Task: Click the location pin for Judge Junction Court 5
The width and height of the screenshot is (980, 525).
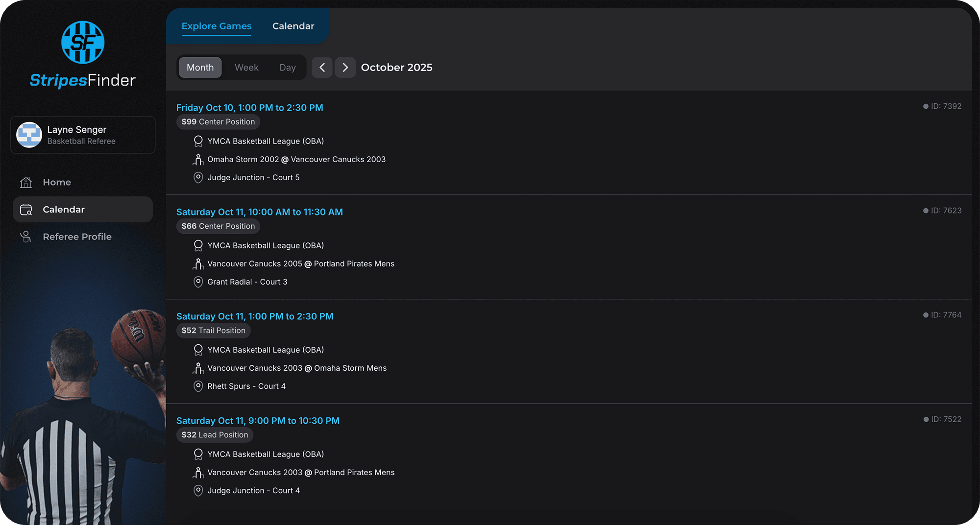Action: click(x=198, y=177)
